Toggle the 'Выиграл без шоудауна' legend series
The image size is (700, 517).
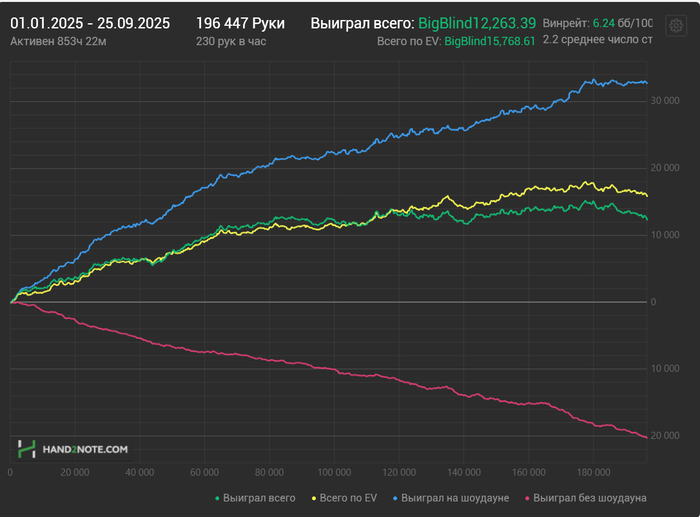coord(586,498)
